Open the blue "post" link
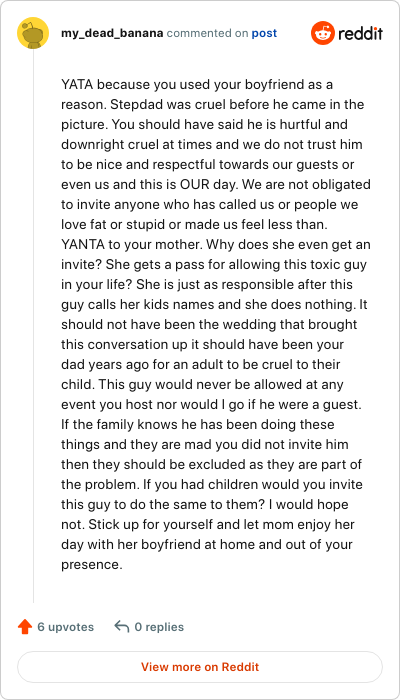Viewport: 400px width, 700px height. coord(264,33)
